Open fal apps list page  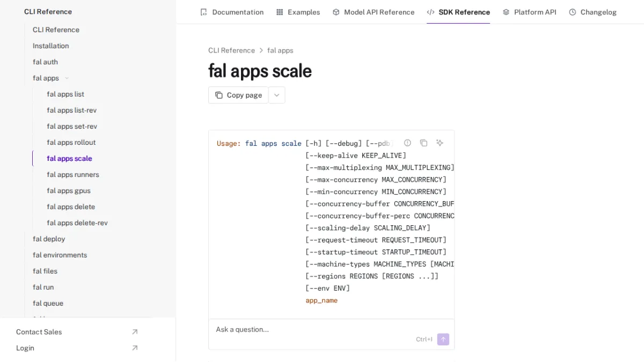pos(65,94)
